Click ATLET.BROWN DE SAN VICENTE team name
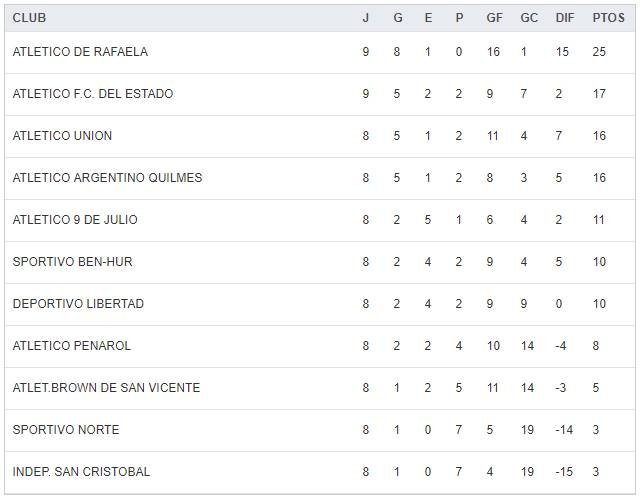Viewport: 640px width, 499px height. point(106,388)
